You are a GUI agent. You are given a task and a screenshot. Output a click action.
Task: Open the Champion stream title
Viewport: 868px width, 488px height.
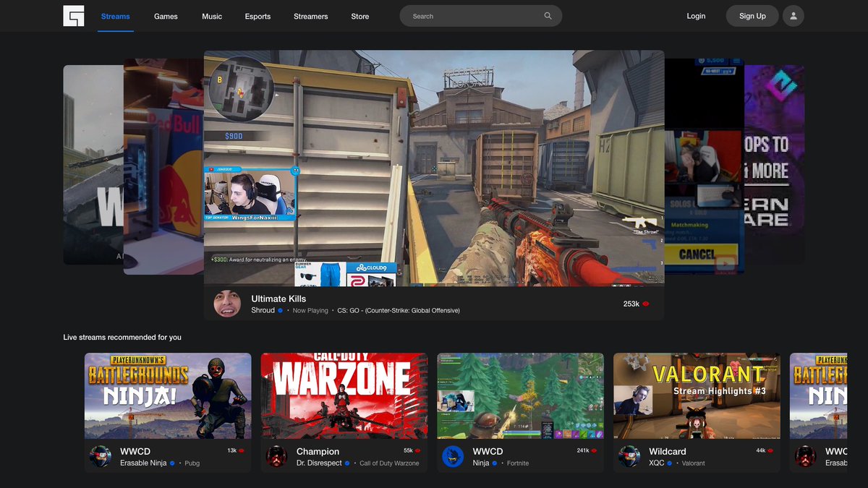318,452
